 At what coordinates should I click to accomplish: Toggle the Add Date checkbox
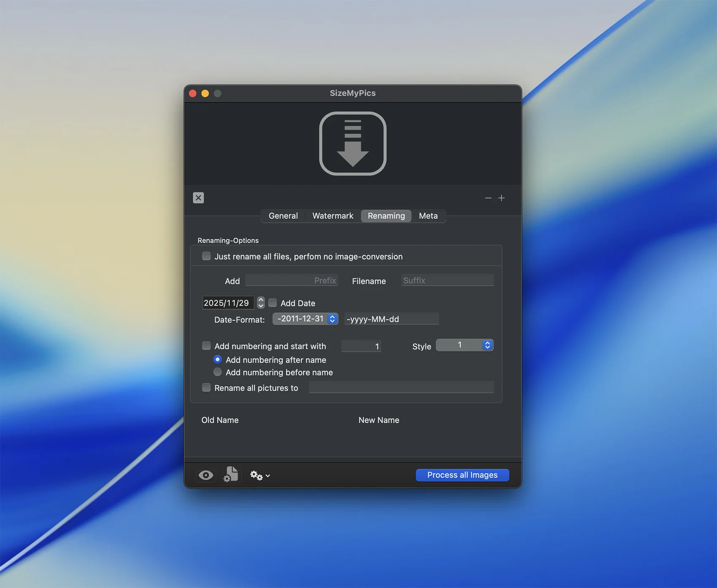point(273,303)
